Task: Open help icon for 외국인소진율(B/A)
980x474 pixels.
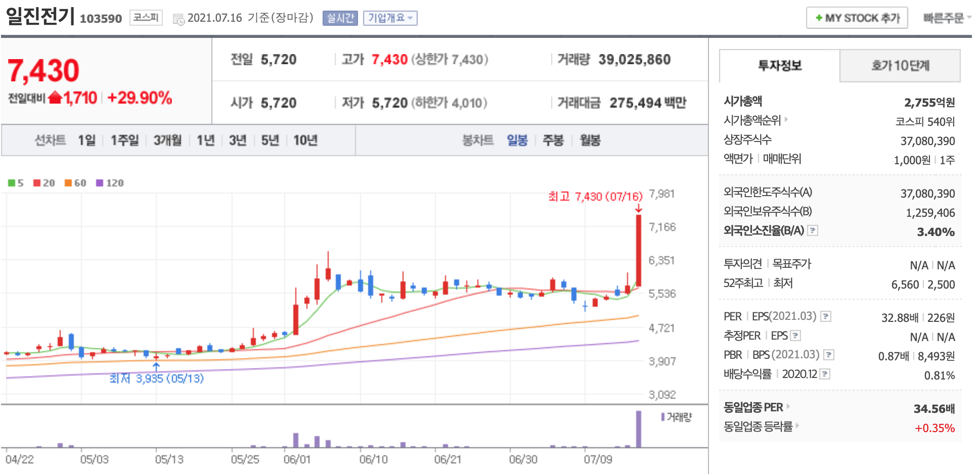Action: (x=812, y=230)
